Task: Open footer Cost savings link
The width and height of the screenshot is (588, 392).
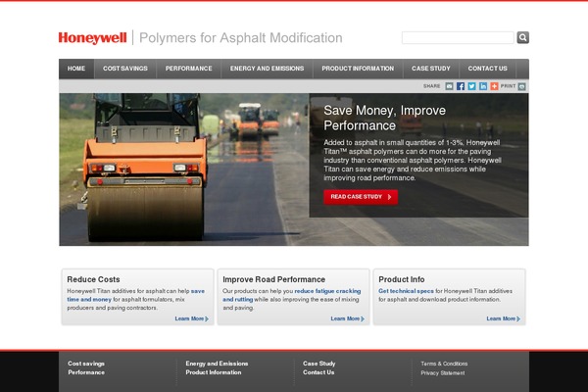Action: click(86, 364)
